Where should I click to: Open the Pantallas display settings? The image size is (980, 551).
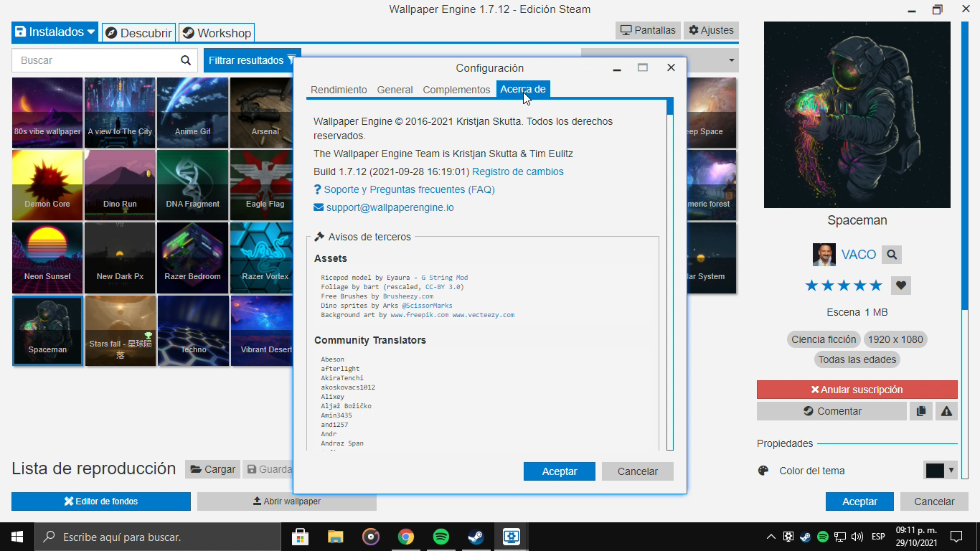[648, 30]
